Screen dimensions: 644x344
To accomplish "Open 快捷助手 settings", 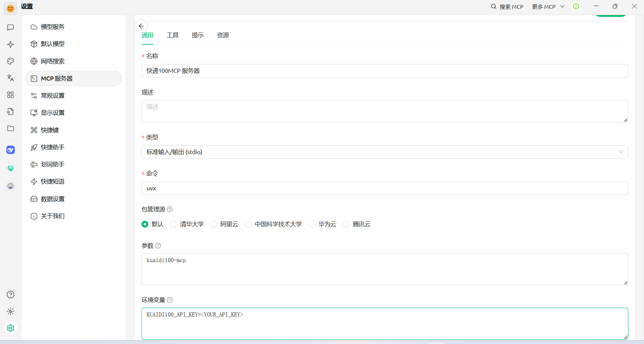I will [73, 147].
